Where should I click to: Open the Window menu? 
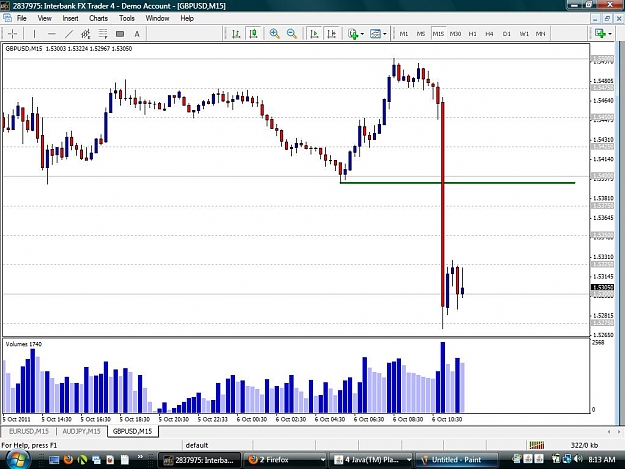(x=157, y=18)
